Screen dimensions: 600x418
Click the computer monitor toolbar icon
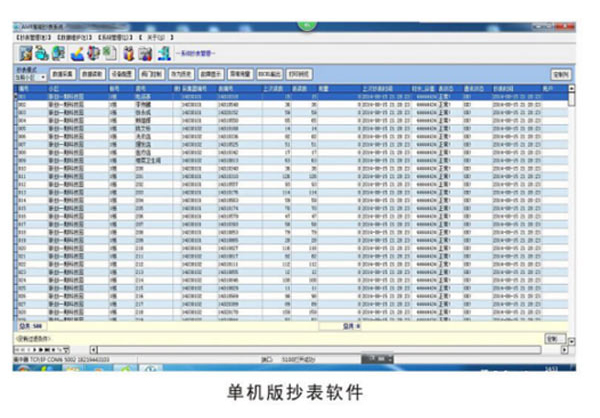[60, 53]
